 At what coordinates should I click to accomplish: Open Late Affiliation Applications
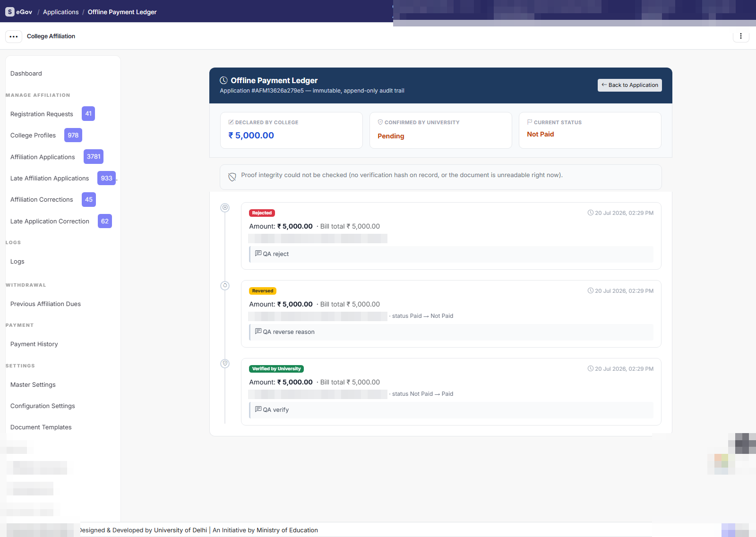(x=50, y=179)
